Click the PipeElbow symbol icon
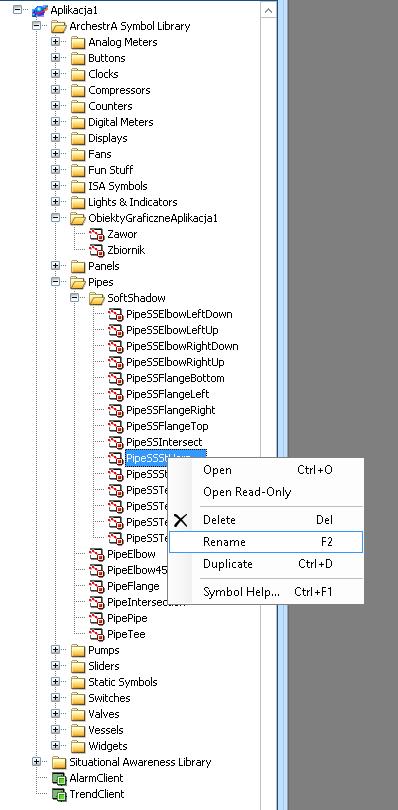398x810 pixels. (97, 554)
